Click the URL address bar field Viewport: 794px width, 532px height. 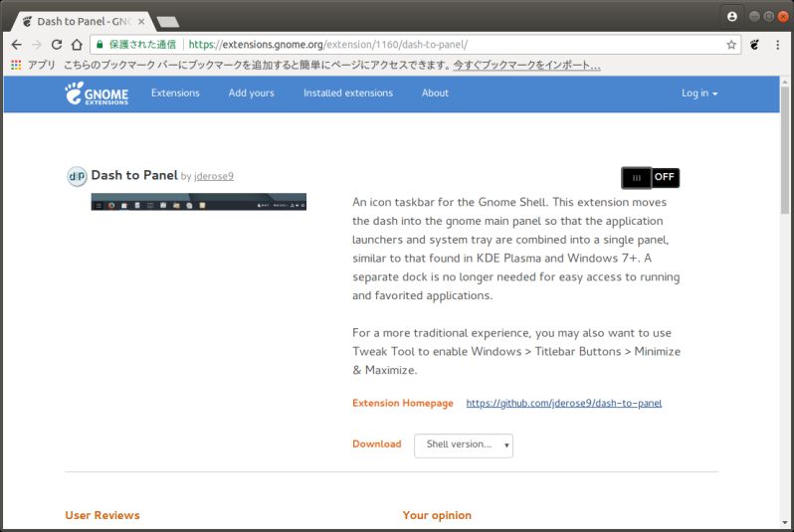pos(415,45)
